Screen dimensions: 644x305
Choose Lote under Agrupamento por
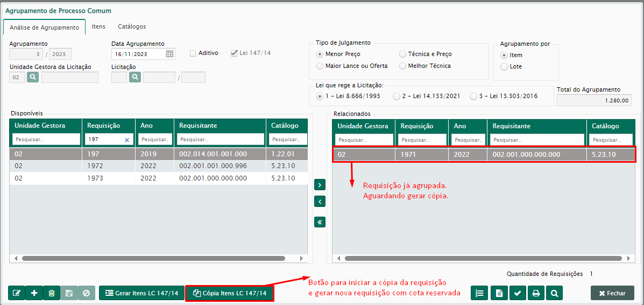click(504, 67)
